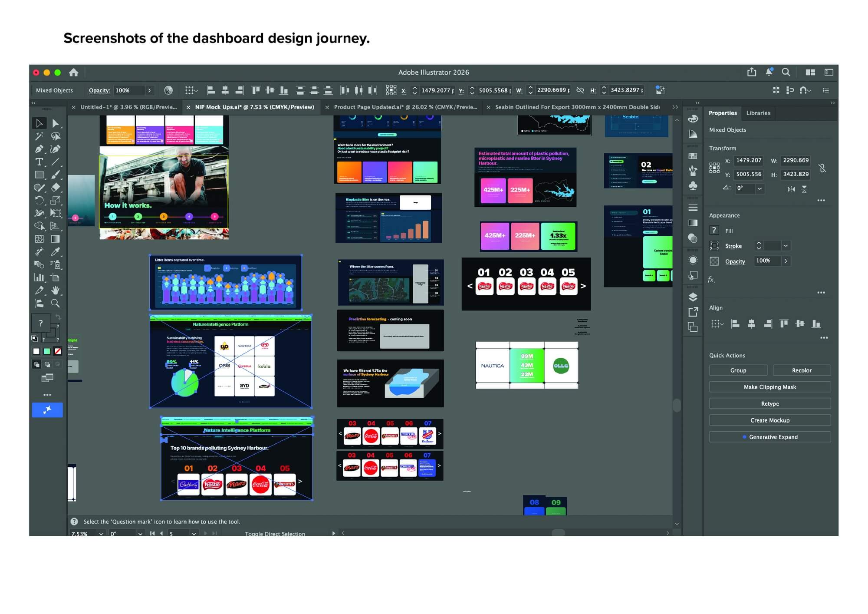Open the Stroke weight dropdown in Properties

pos(786,246)
